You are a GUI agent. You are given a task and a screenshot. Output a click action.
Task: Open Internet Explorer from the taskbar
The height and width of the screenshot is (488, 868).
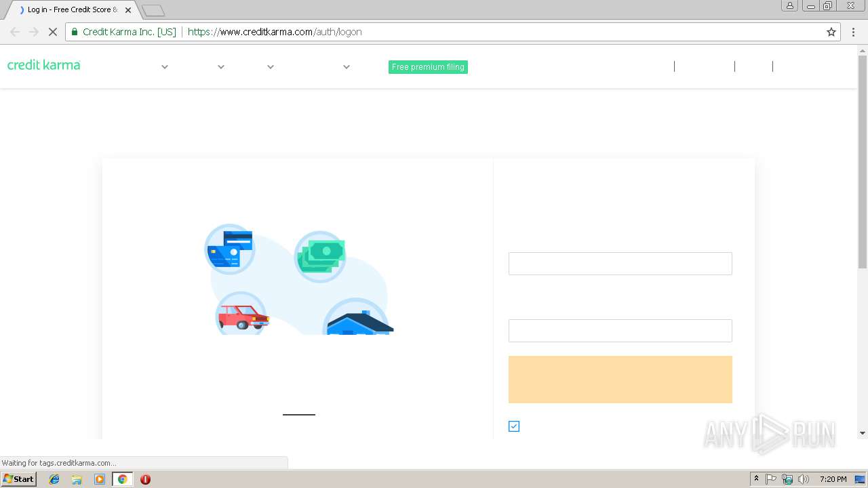54,479
